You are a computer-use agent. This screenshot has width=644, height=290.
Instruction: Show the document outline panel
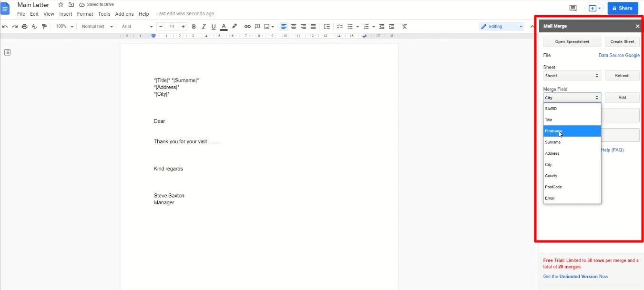(8, 52)
